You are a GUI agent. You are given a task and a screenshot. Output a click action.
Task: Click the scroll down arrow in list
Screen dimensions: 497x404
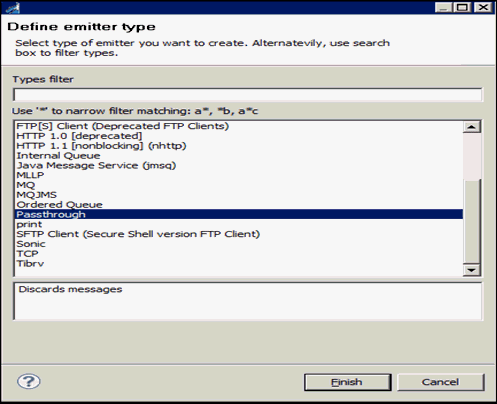click(471, 270)
